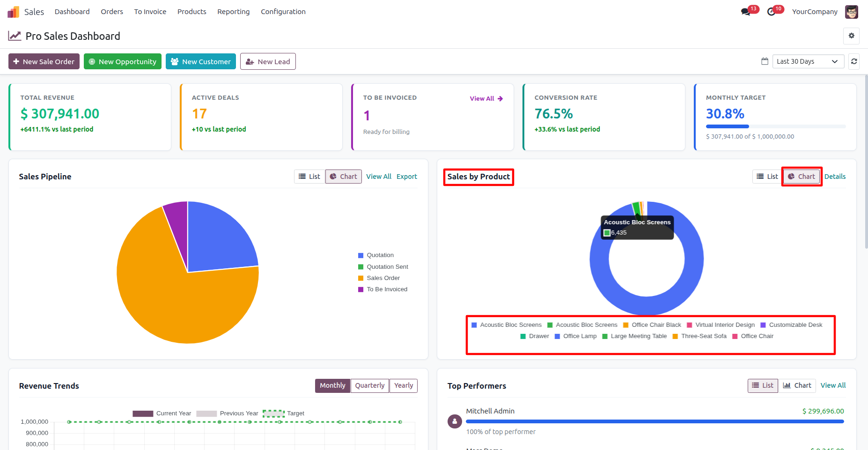This screenshot has height=450, width=868.
Task: Switch Sales Pipeline to List view
Action: (309, 177)
